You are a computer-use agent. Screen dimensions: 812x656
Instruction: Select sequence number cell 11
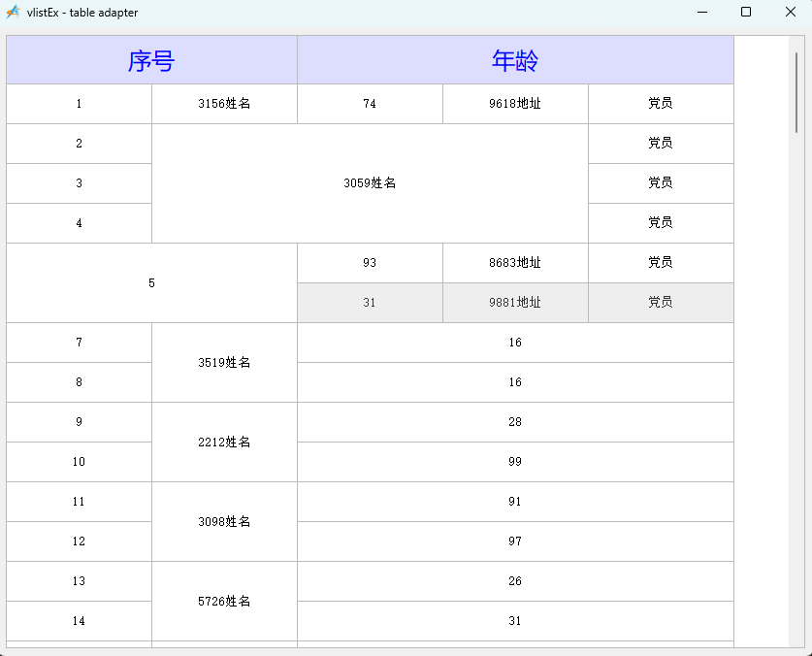coord(80,502)
